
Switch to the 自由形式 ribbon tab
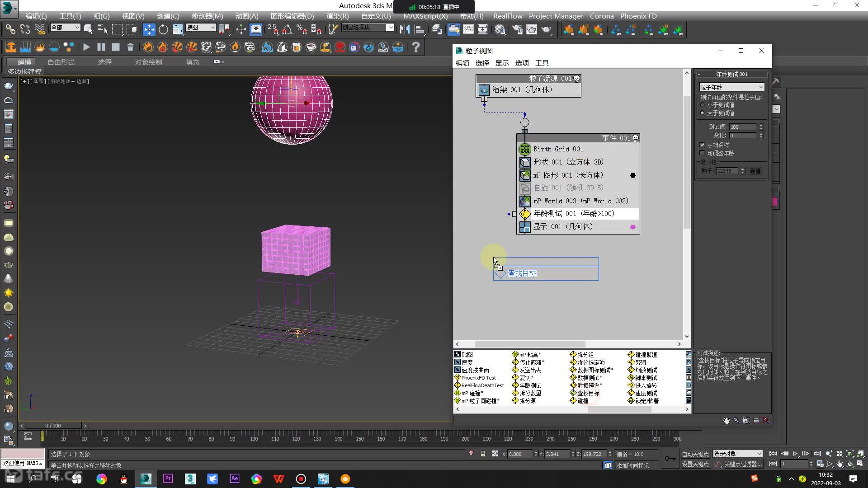(61, 62)
